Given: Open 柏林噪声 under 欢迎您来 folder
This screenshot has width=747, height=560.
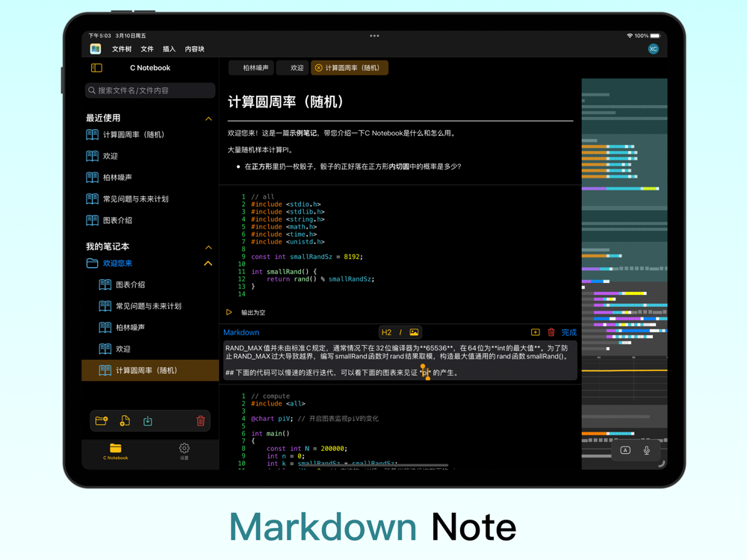Looking at the screenshot, I should (x=150, y=328).
